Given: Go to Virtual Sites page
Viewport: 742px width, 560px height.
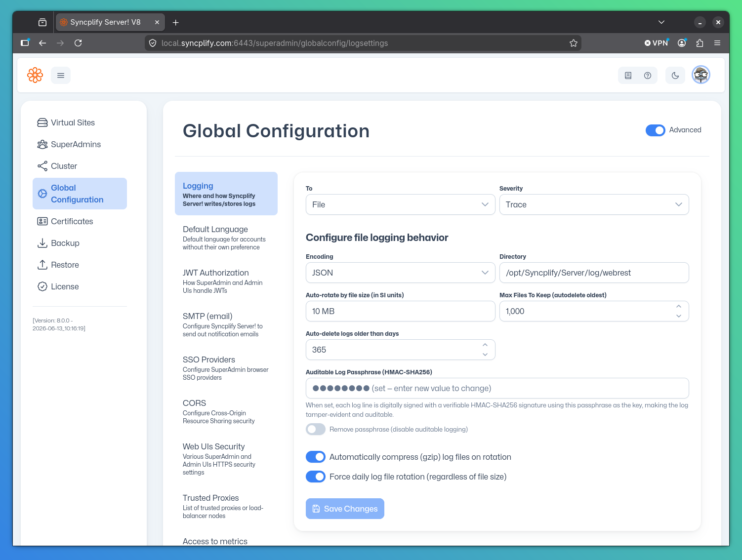Looking at the screenshot, I should pyautogui.click(x=80, y=122).
